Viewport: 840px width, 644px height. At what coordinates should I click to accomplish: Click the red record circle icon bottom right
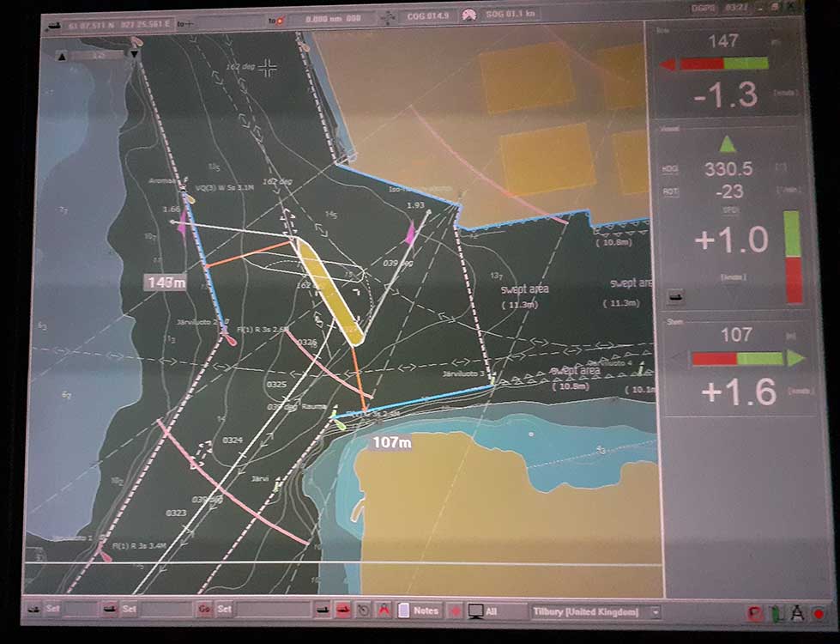pos(819,614)
